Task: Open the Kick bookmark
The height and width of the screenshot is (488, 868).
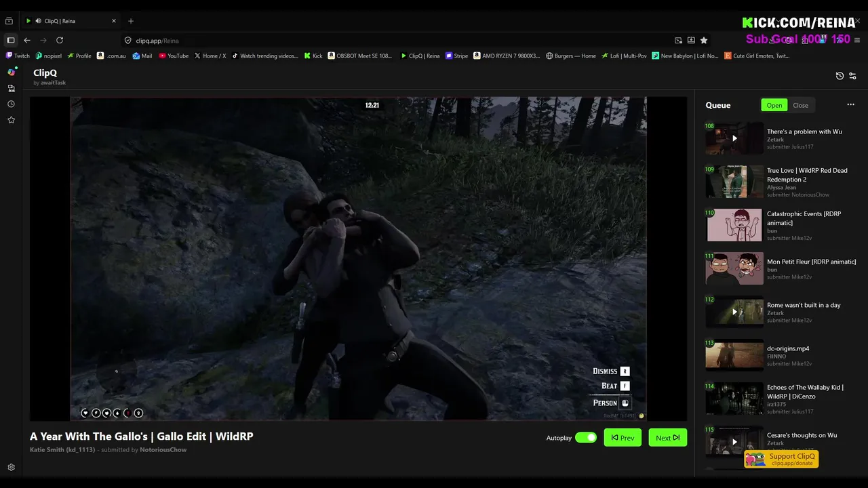Action: tap(313, 56)
